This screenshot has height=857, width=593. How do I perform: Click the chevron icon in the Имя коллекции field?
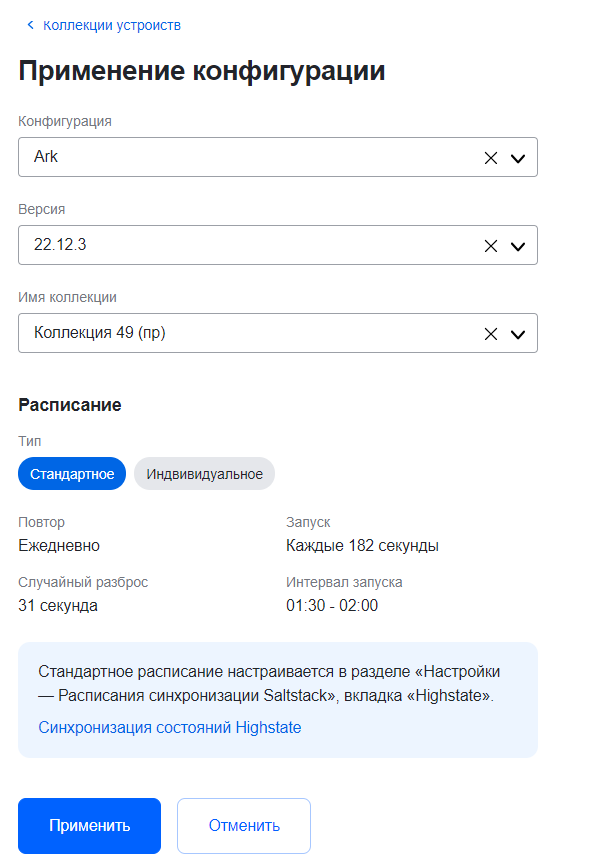(518, 333)
